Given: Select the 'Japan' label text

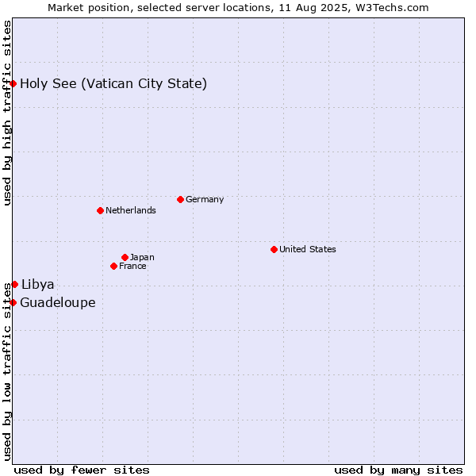Looking at the screenshot, I should (x=142, y=258).
